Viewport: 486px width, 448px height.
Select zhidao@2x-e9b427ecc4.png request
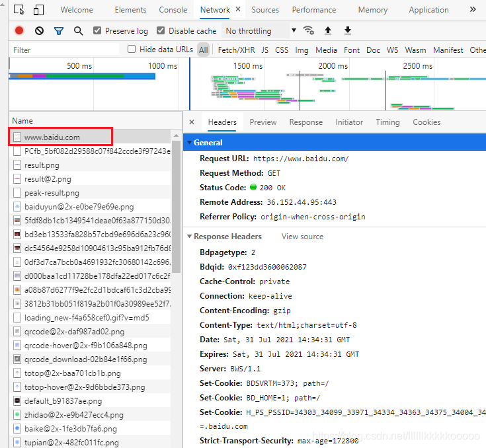click(x=91, y=415)
